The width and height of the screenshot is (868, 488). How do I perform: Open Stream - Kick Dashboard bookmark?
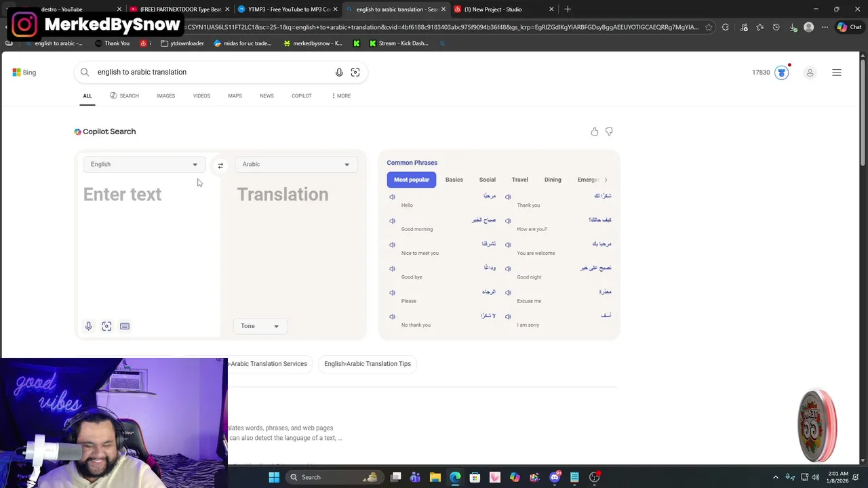[399, 43]
